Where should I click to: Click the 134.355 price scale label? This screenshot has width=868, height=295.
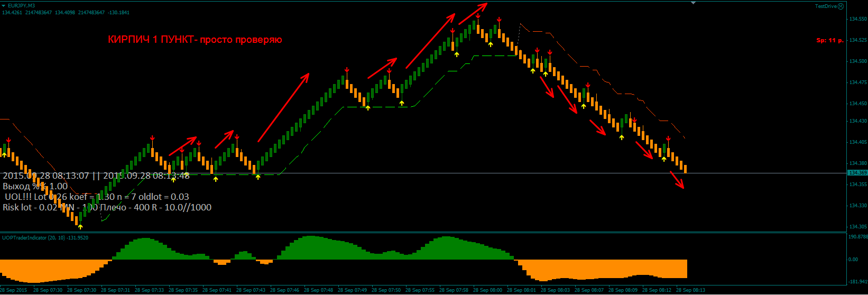[x=857, y=185]
